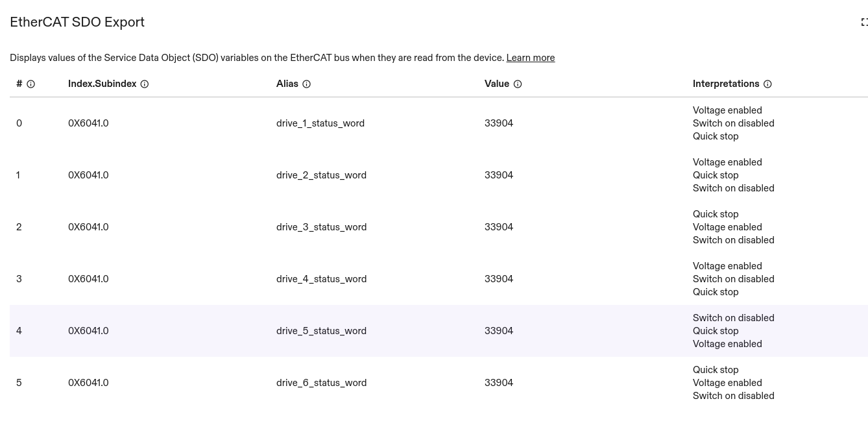Click the 0X6041.0 index in row 5
The height and width of the screenshot is (436, 868).
point(88,383)
